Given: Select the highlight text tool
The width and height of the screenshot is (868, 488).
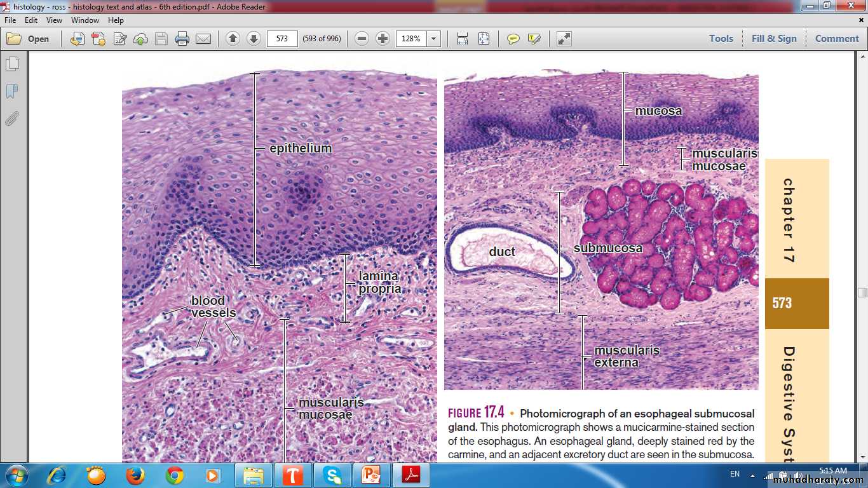Looking at the screenshot, I should pos(534,39).
